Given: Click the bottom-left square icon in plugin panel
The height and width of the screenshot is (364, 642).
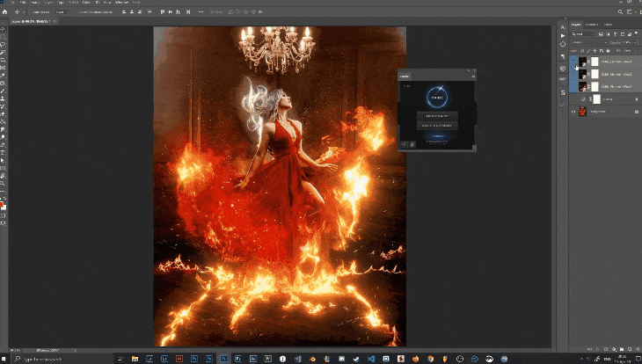Looking at the screenshot, I should pyautogui.click(x=405, y=144).
